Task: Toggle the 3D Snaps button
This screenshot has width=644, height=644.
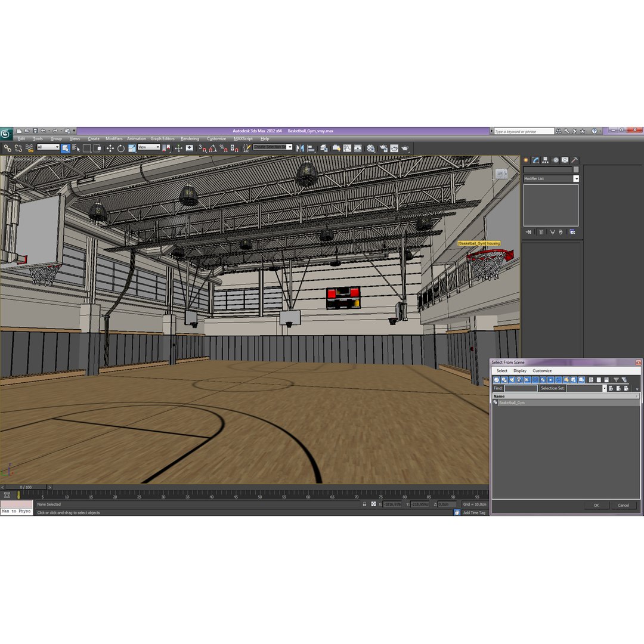Action: [x=202, y=148]
